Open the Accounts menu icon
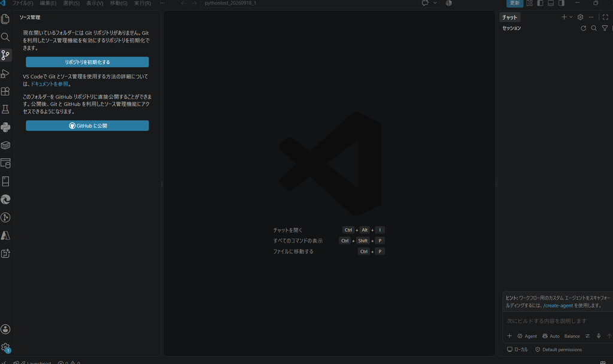 (x=5, y=329)
